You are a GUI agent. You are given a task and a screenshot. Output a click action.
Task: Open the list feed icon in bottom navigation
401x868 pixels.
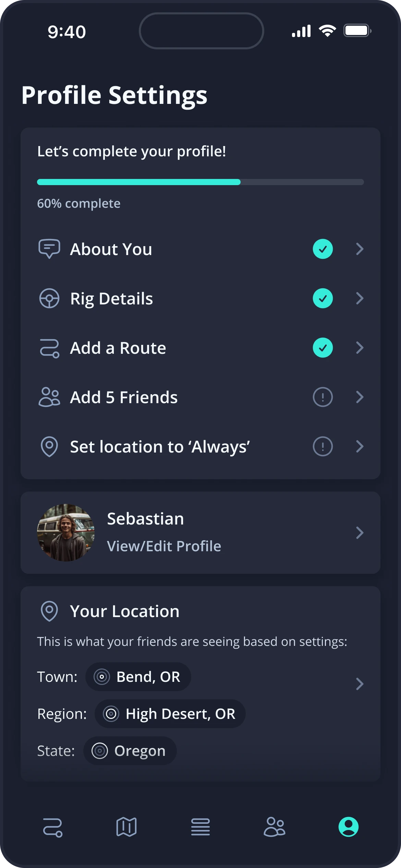200,827
